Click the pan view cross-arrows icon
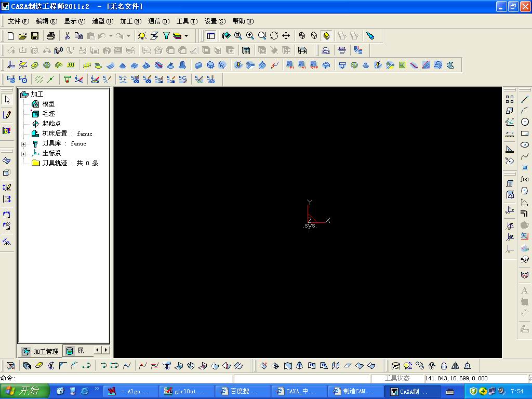This screenshot has width=532, height=399. click(286, 36)
